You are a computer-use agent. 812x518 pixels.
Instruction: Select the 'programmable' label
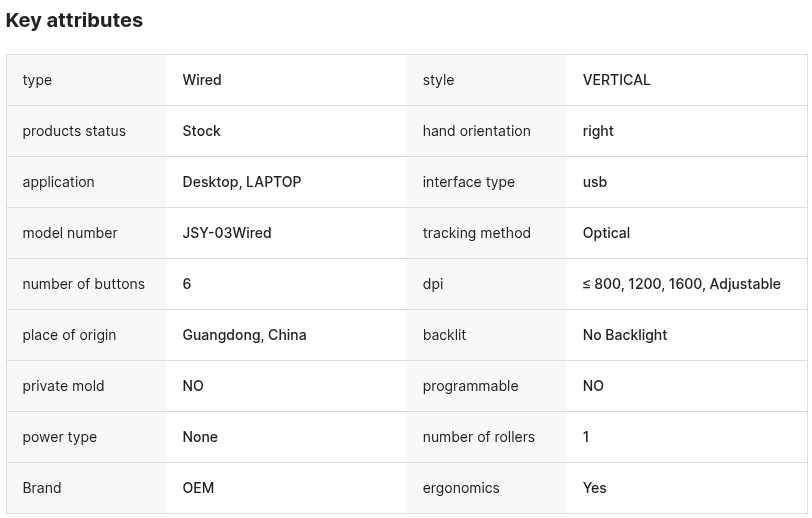coord(470,386)
